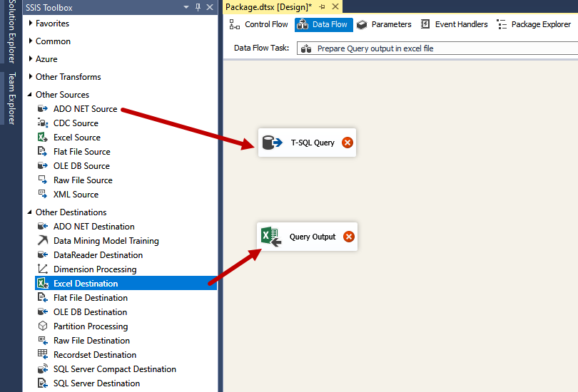578x392 pixels.
Task: Select the Query Output component label
Action: tap(313, 237)
